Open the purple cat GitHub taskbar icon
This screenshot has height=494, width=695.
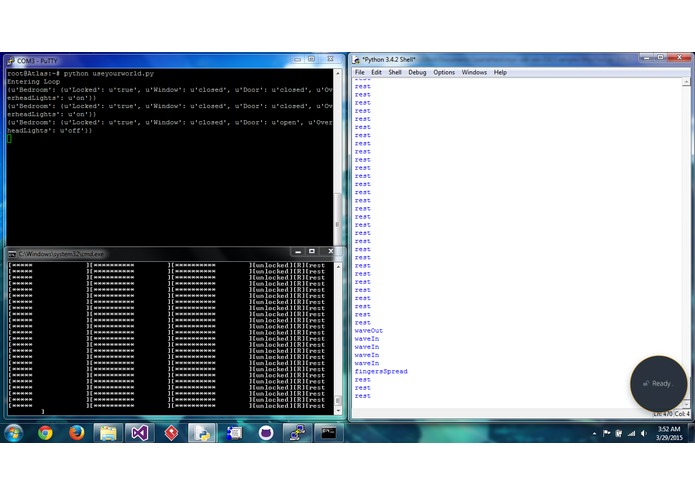[x=266, y=433]
